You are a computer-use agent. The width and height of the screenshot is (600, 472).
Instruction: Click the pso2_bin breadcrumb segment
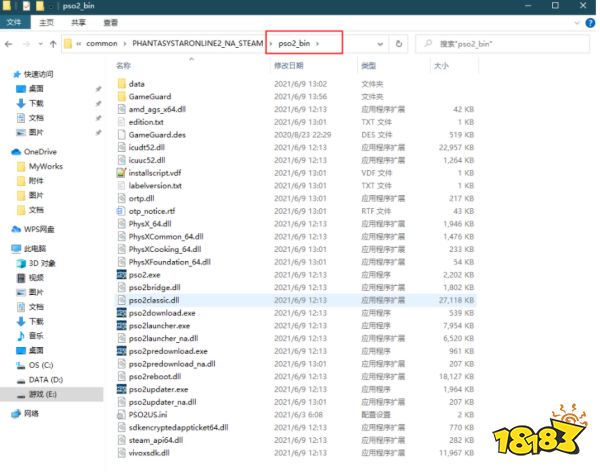pos(294,43)
